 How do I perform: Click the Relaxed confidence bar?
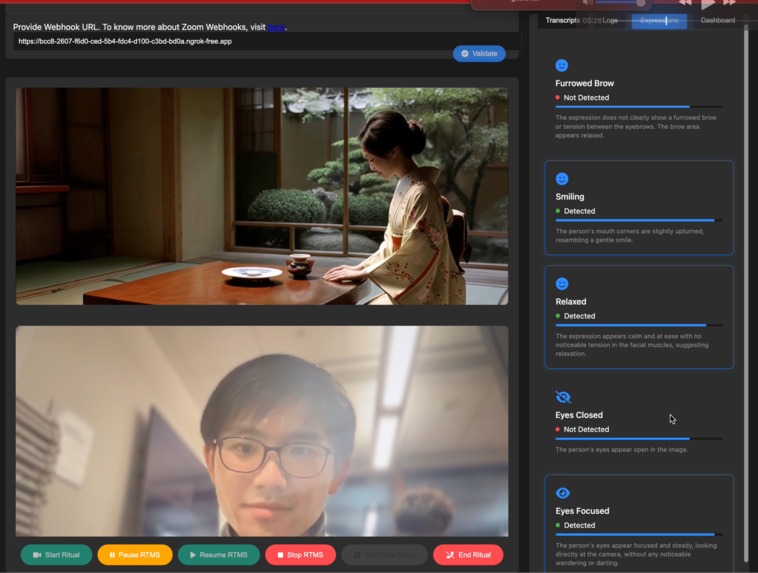click(x=639, y=325)
